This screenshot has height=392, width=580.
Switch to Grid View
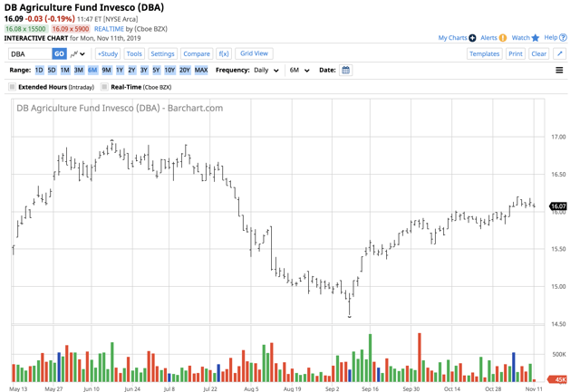[x=254, y=53]
